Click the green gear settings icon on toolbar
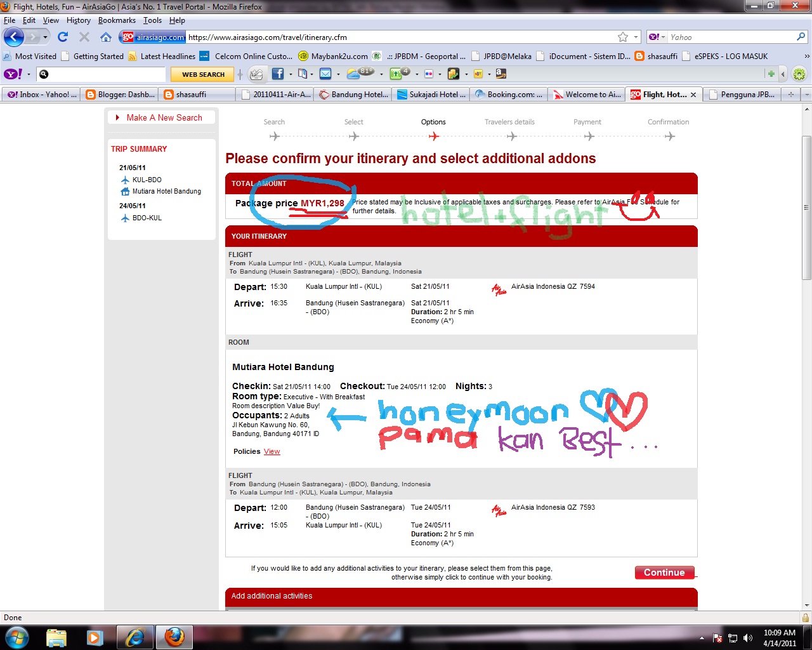 coord(799,74)
